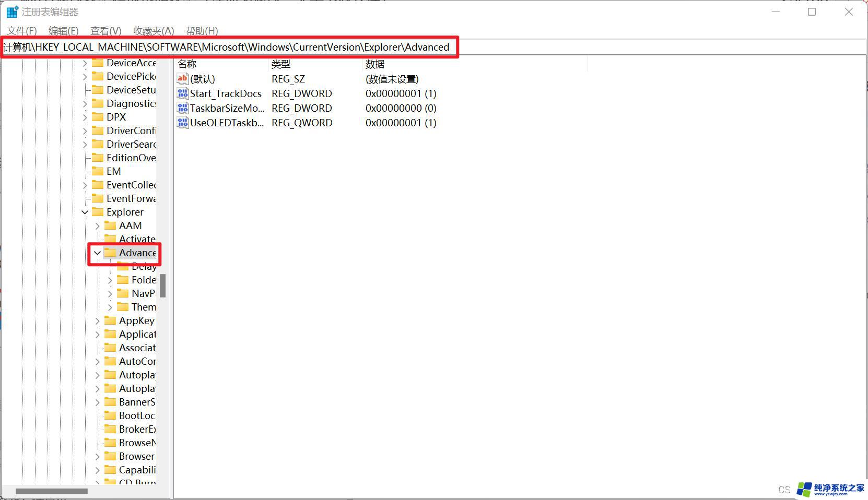This screenshot has width=868, height=500.
Task: Collapse the Explorer tree node
Action: pos(85,212)
